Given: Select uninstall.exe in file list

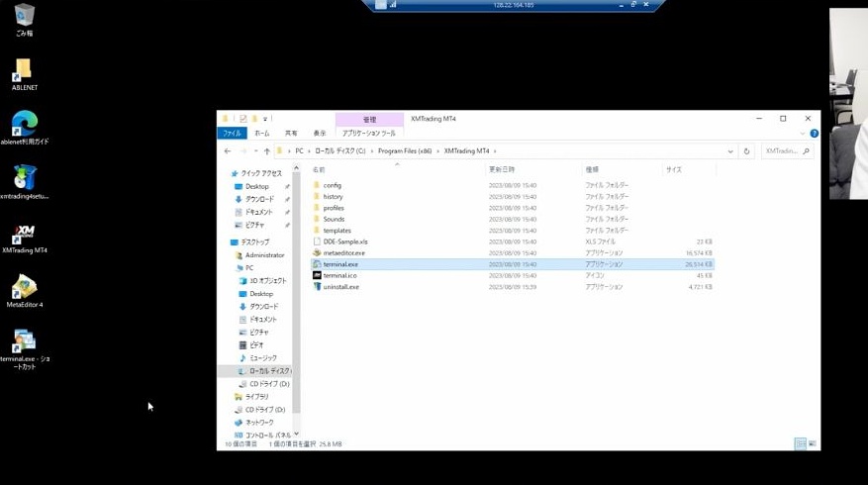Looking at the screenshot, I should [x=341, y=287].
